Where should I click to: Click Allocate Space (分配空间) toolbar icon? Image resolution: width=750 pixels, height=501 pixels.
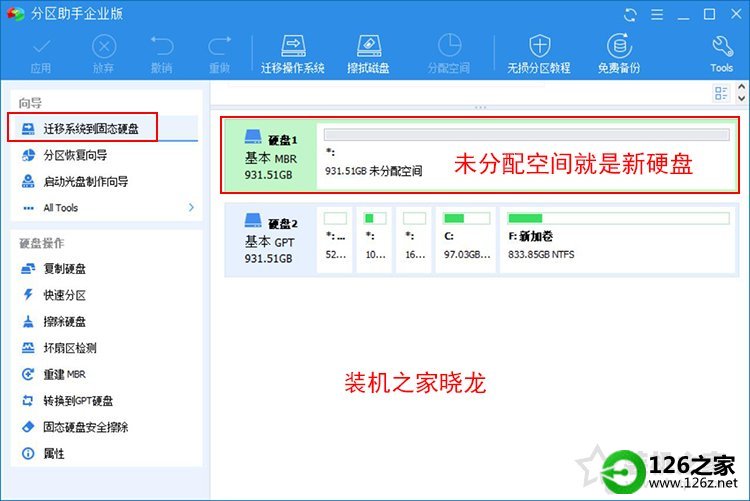(449, 46)
